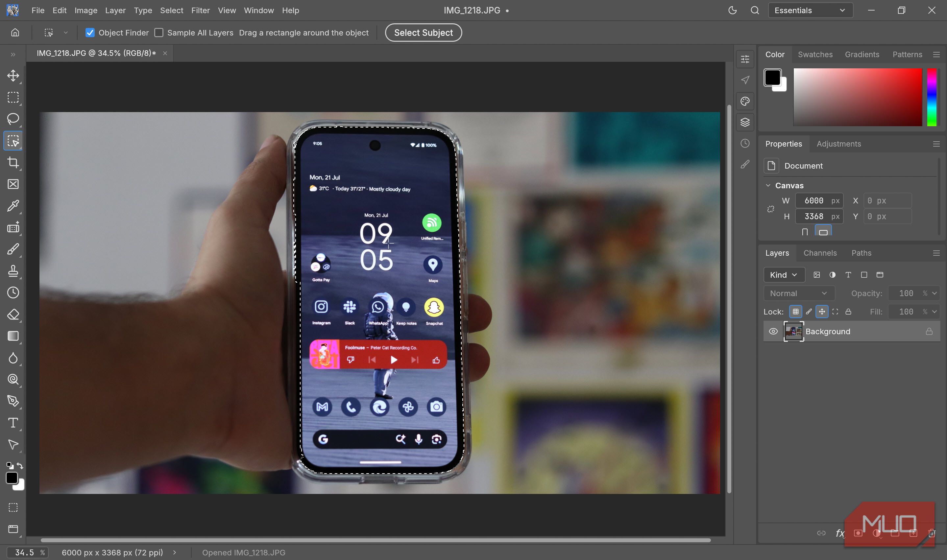The height and width of the screenshot is (560, 947).
Task: Open the Opacity percentage dropdown arrow
Action: [934, 293]
